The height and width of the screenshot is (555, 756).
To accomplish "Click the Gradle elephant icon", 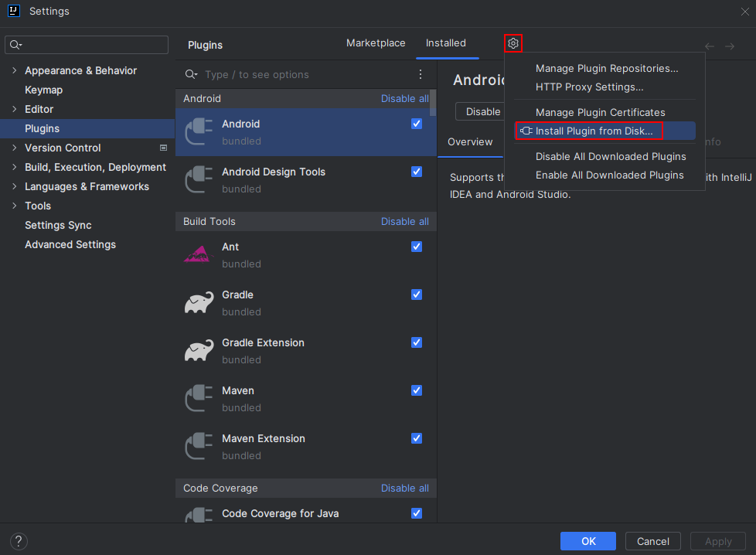I will click(199, 302).
